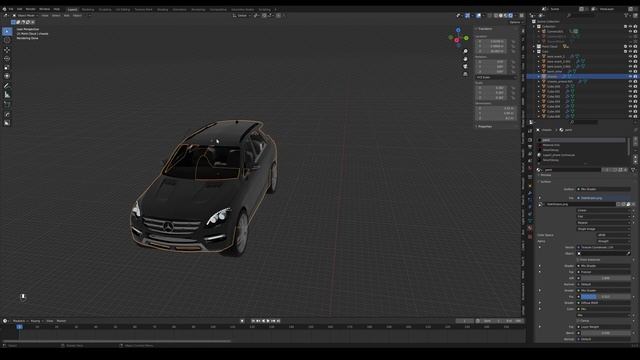This screenshot has width=640, height=360.
Task: Toggle viewport overlays button
Action: pyautogui.click(x=478, y=16)
